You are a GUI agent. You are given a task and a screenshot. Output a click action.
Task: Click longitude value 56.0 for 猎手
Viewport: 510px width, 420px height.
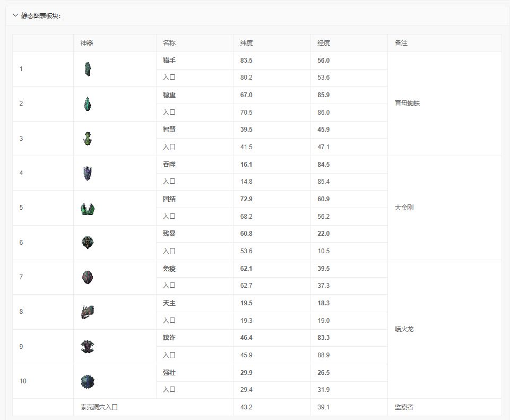click(x=323, y=61)
